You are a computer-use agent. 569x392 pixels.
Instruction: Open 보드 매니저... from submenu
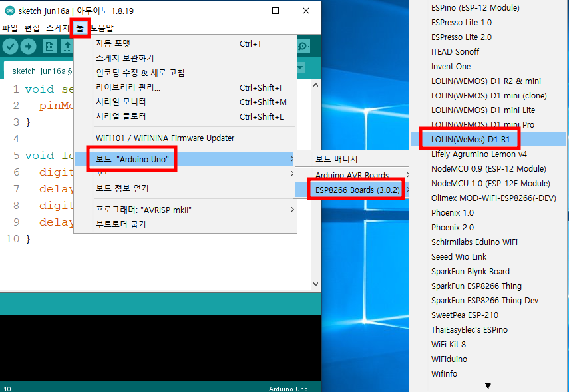(351, 159)
